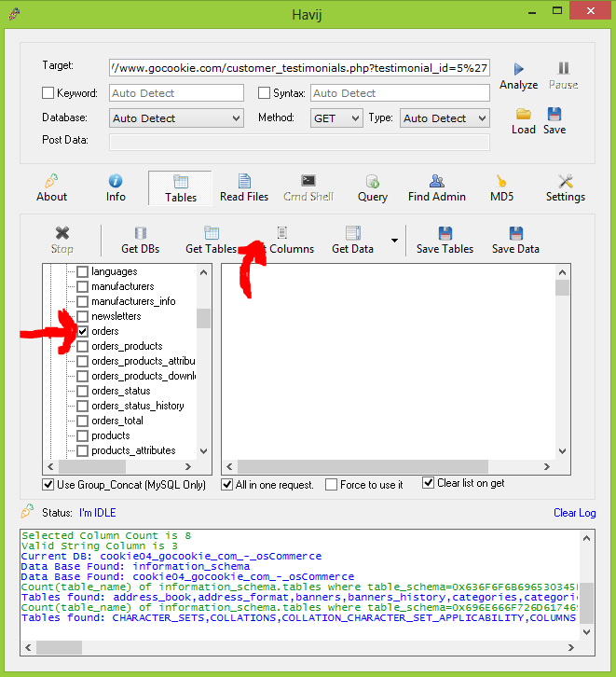Viewport: 616px width, 677px height.
Task: Click the Get Columns icon
Action: coord(282,233)
